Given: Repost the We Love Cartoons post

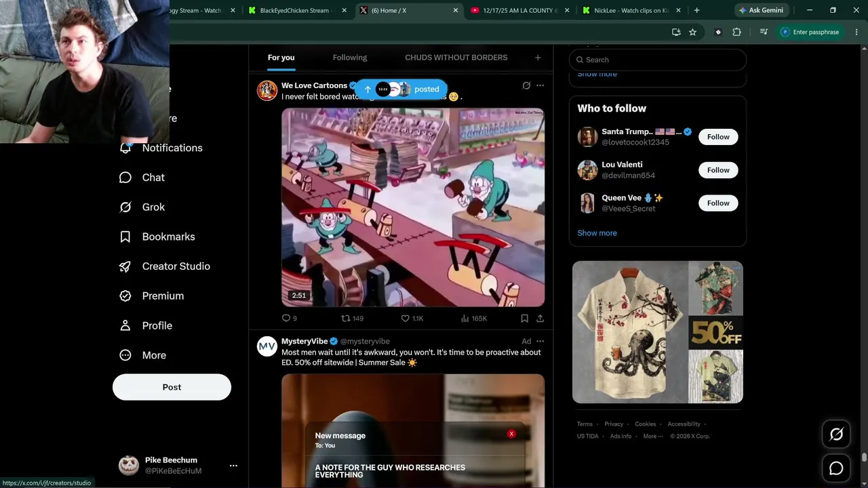Looking at the screenshot, I should pos(352,318).
